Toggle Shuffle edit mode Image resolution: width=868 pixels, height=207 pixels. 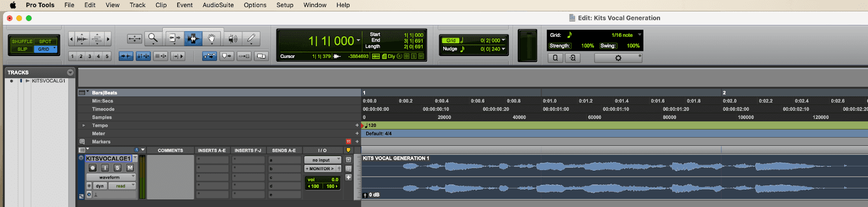click(x=22, y=41)
